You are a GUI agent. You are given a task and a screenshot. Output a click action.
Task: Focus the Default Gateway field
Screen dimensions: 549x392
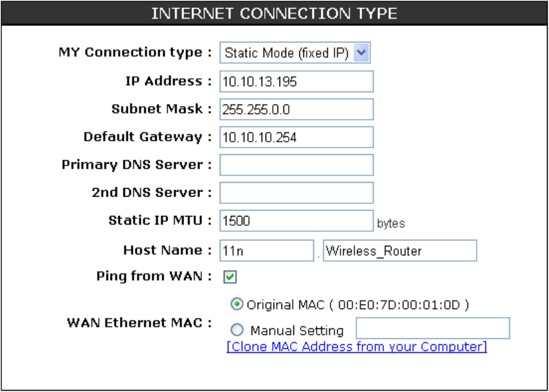pyautogui.click(x=296, y=137)
